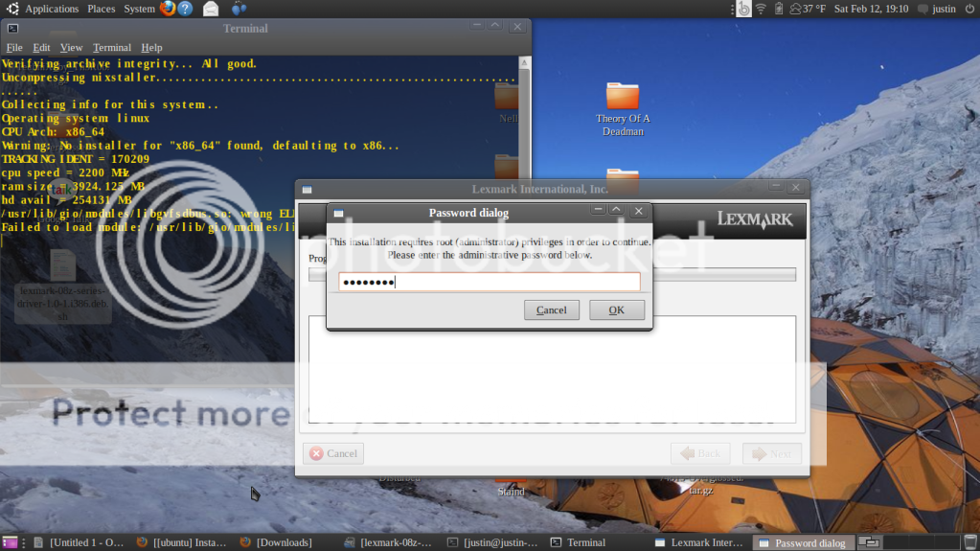
Task: Open the Theory Of A Deadman folder
Action: 623,108
